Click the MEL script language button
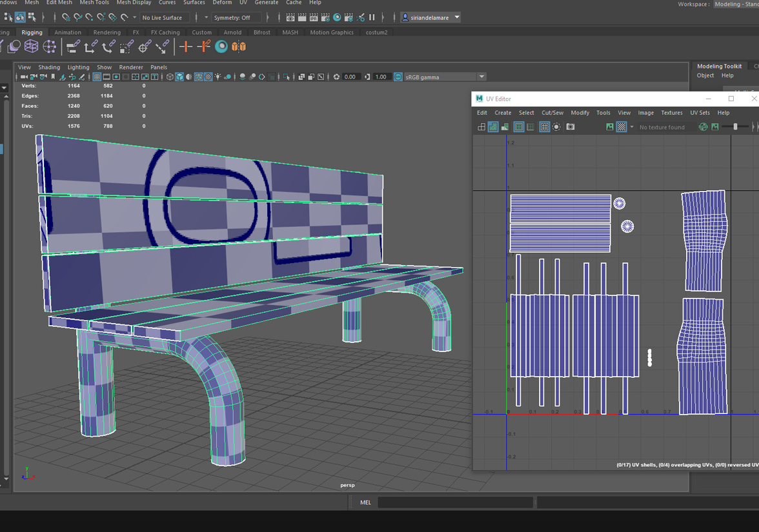The width and height of the screenshot is (759, 532). click(x=365, y=502)
